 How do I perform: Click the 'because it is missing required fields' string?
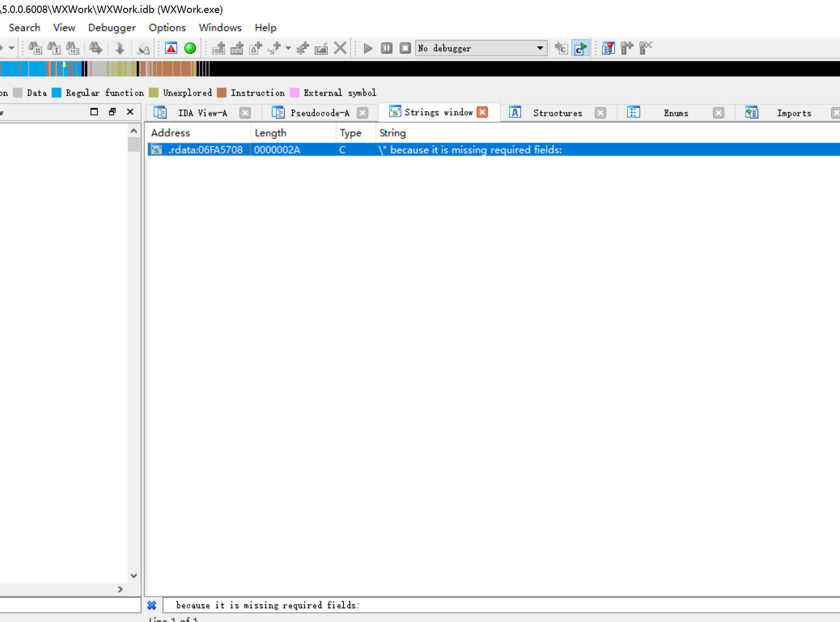point(470,150)
